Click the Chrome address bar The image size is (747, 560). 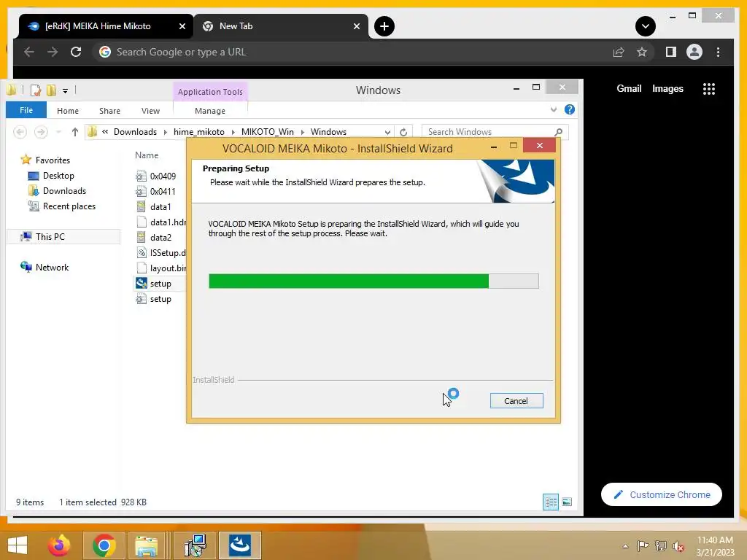click(352, 52)
